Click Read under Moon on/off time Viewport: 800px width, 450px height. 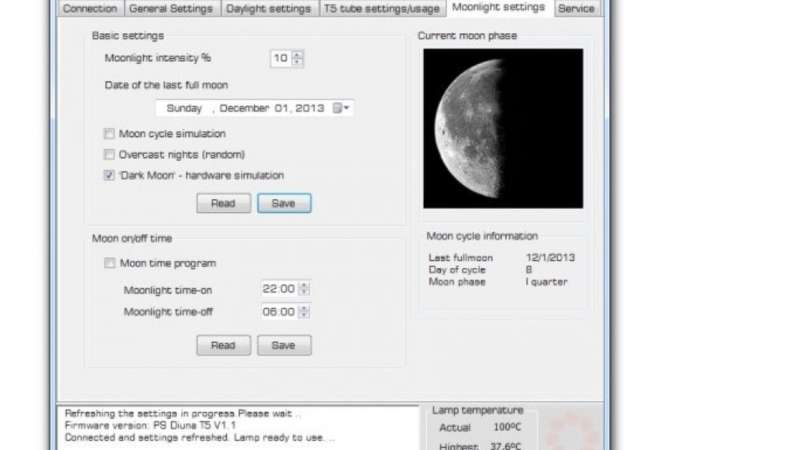(x=223, y=345)
